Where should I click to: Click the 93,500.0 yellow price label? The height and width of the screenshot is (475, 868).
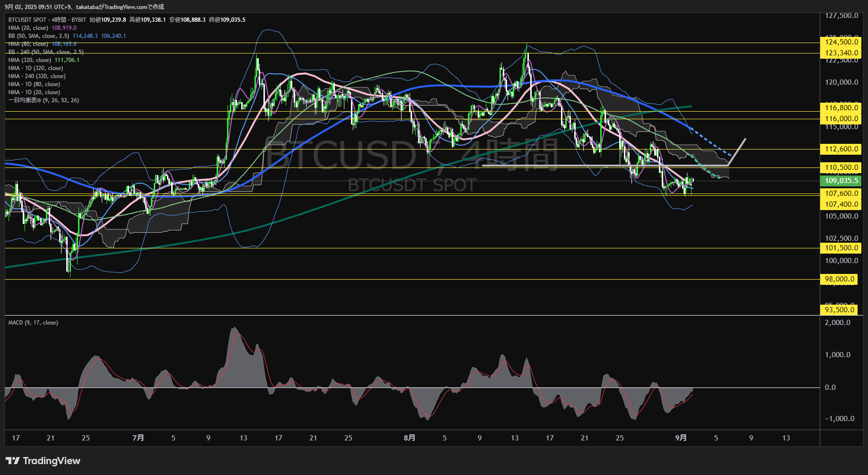click(839, 310)
